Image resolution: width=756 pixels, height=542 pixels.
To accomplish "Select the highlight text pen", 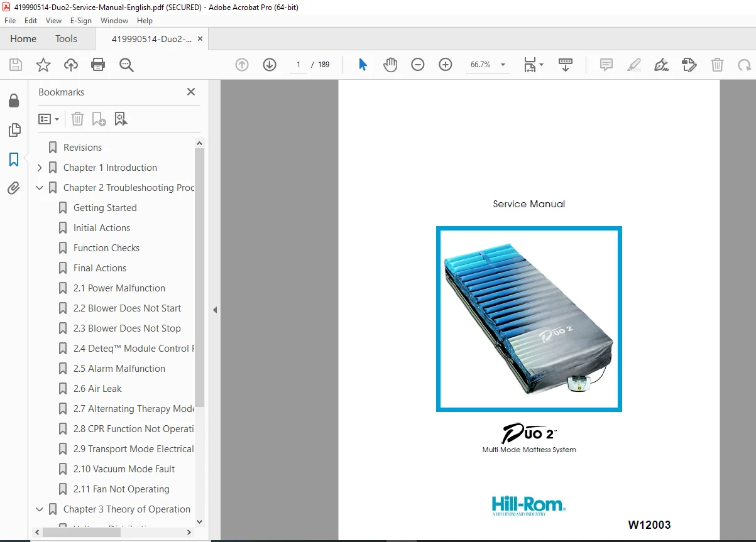I will coord(634,65).
